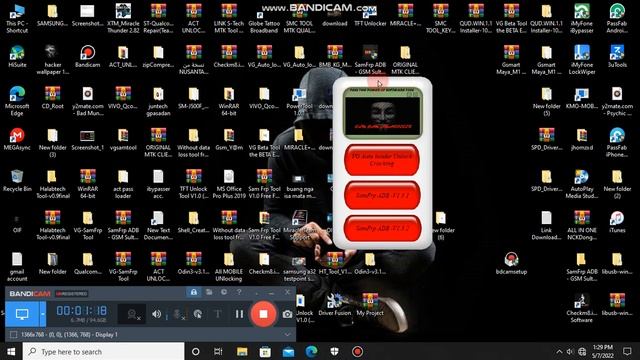The image size is (640, 360).
Task: Open the Windows Start menu
Action: pyautogui.click(x=11, y=351)
